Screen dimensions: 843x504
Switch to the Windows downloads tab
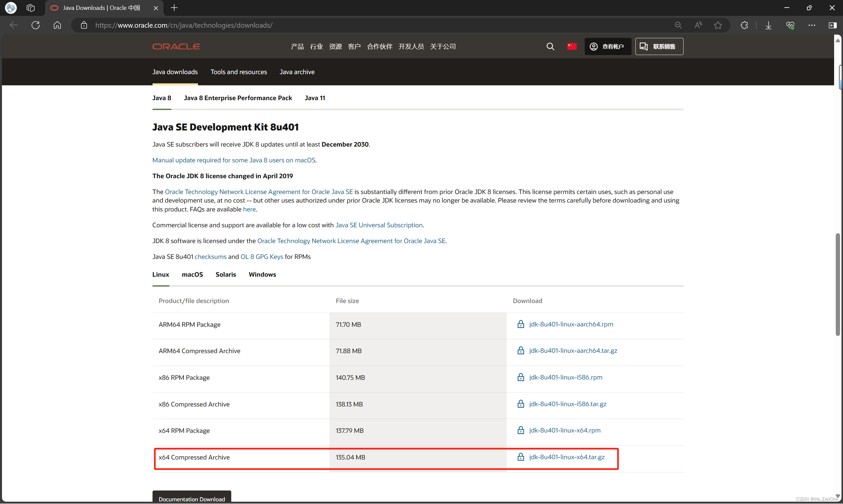[x=262, y=274]
